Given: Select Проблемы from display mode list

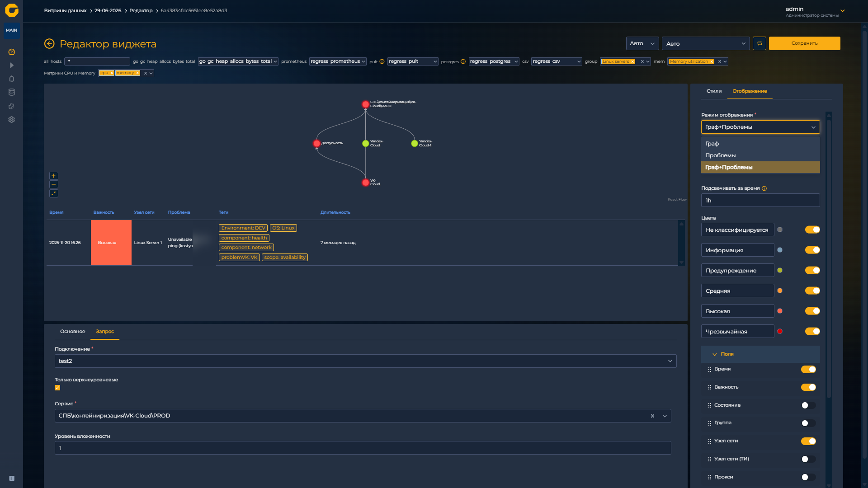Looking at the screenshot, I should point(720,155).
